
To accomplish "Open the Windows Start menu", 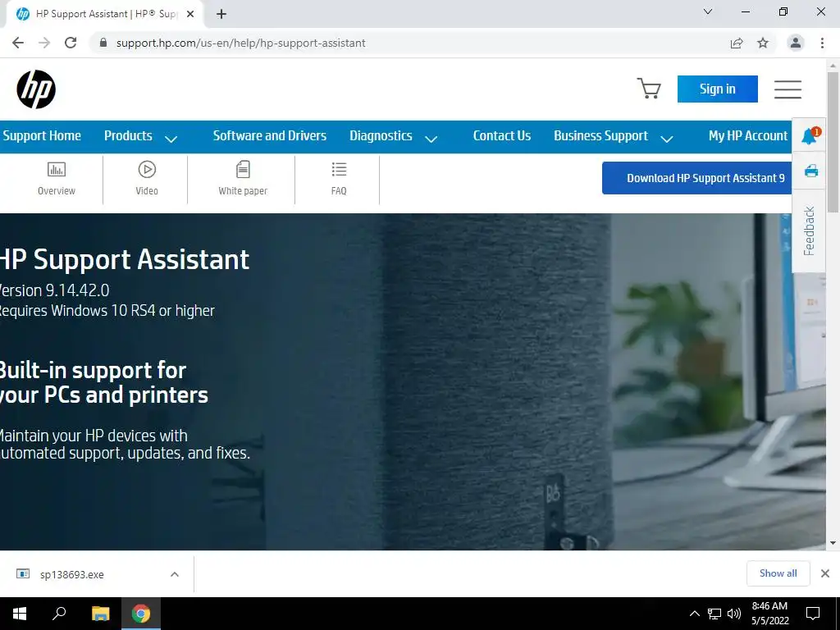I will [x=20, y=614].
